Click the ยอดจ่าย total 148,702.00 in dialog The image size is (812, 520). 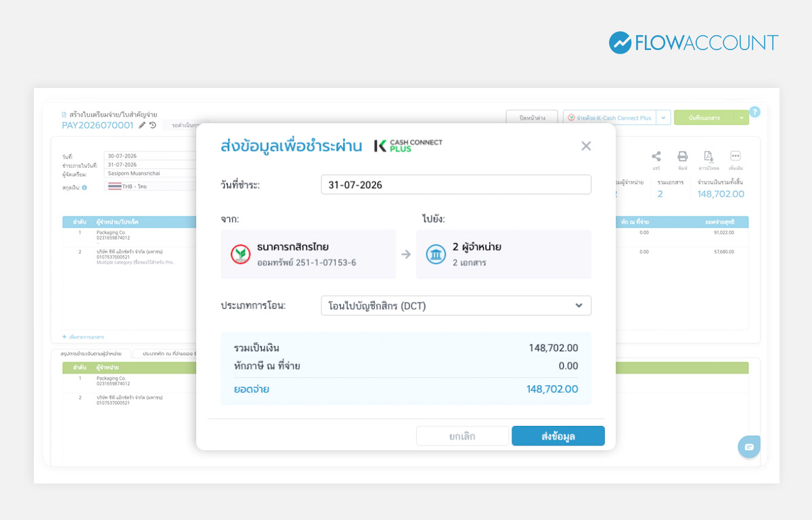(552, 389)
